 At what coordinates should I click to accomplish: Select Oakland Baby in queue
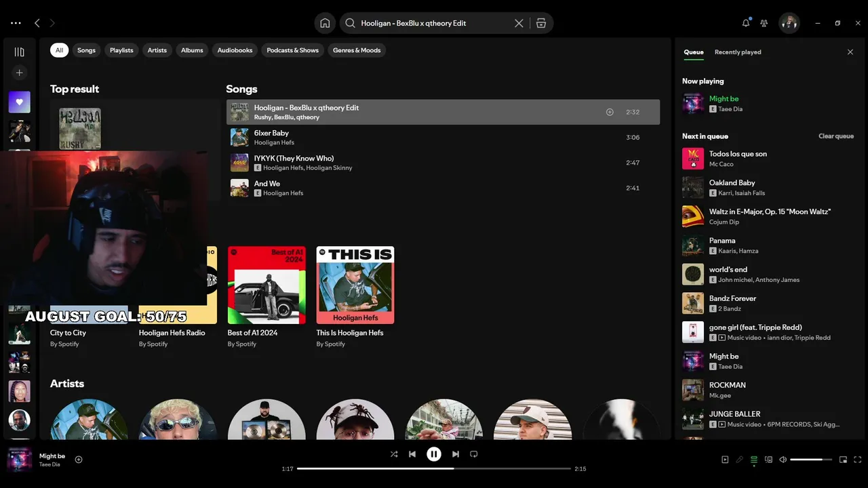pos(768,188)
